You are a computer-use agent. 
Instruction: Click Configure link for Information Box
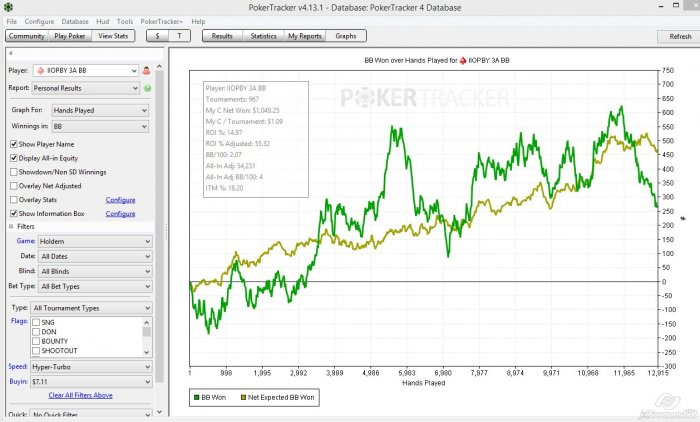pos(121,214)
